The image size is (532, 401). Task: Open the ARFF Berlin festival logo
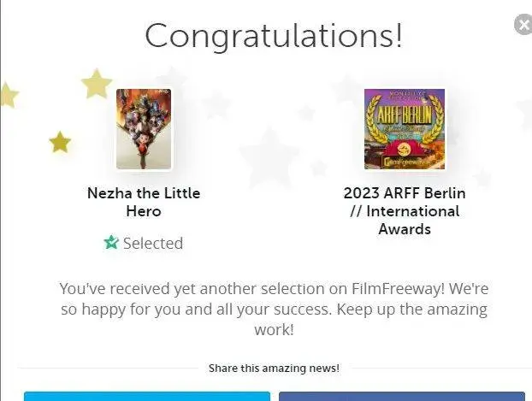pos(405,128)
